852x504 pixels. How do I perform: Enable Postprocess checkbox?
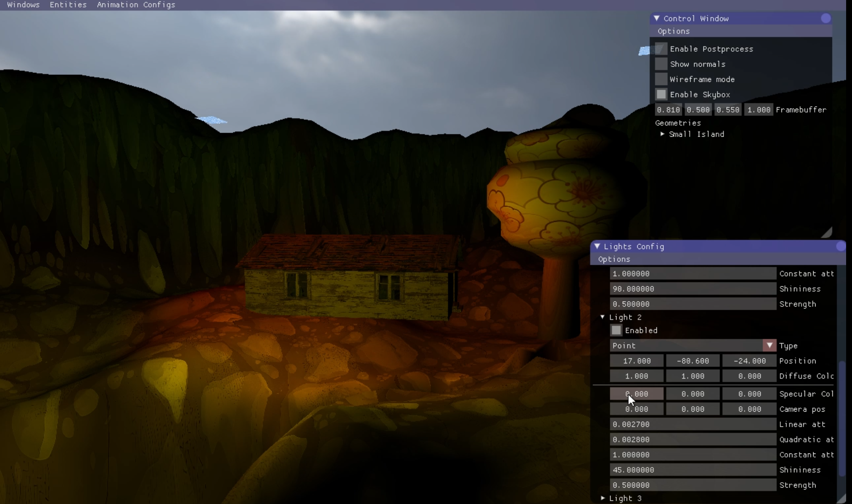[x=661, y=49]
